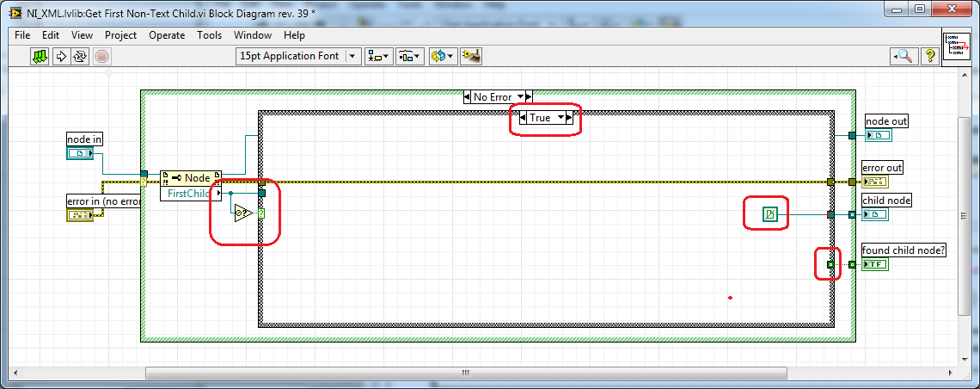Open the True case selector dropdown
This screenshot has width=980, height=389.
point(560,117)
